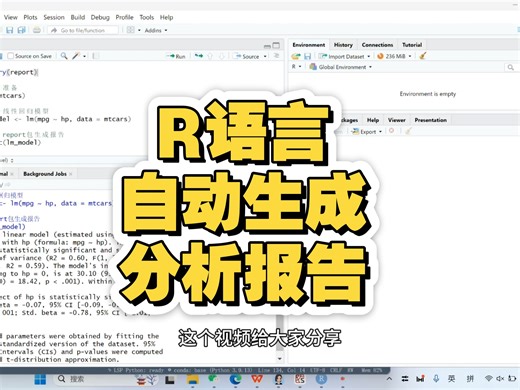Click the Go to file/function field
The image size is (520, 390).
click(x=83, y=30)
